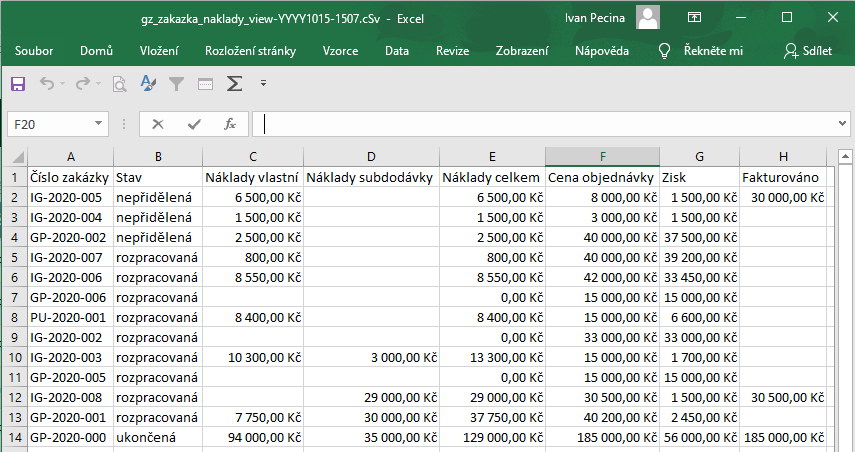Click the Undo arrow icon
Image resolution: width=855 pixels, height=452 pixels.
point(47,83)
